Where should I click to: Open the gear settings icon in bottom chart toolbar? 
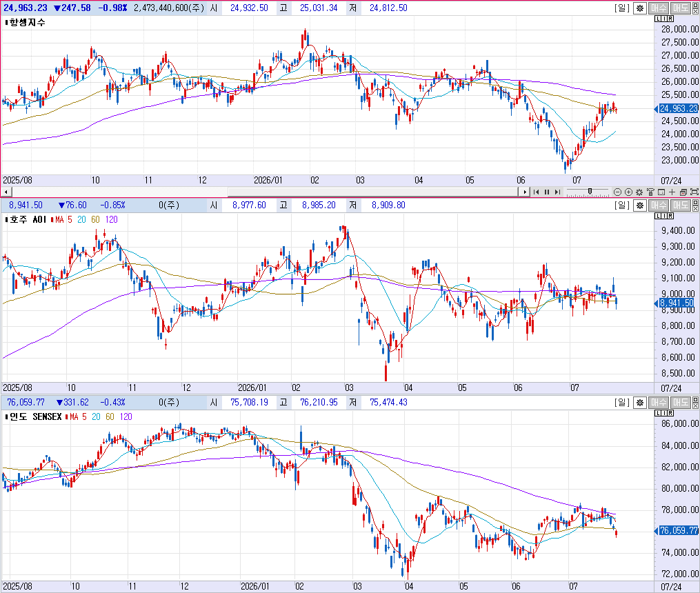tap(639, 192)
